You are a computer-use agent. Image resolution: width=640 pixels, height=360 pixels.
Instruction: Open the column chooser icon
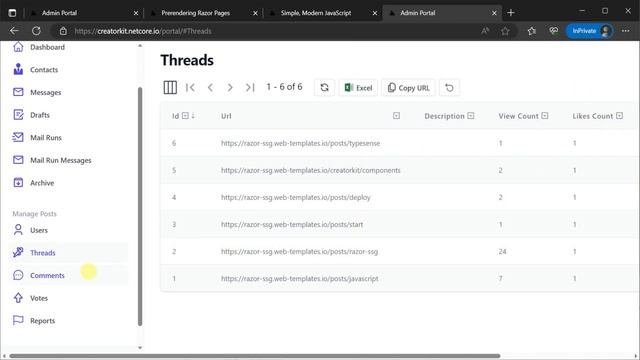170,87
